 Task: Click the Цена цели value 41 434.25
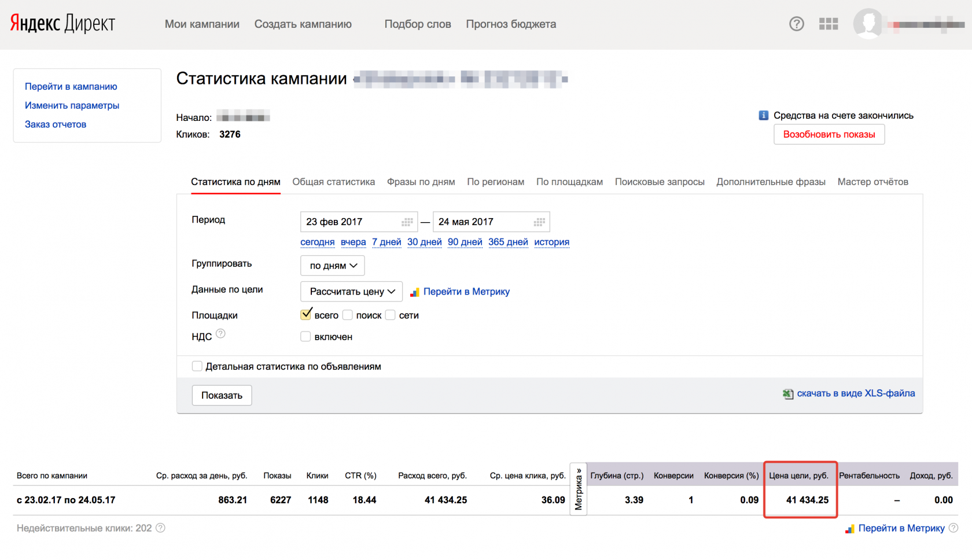[808, 500]
